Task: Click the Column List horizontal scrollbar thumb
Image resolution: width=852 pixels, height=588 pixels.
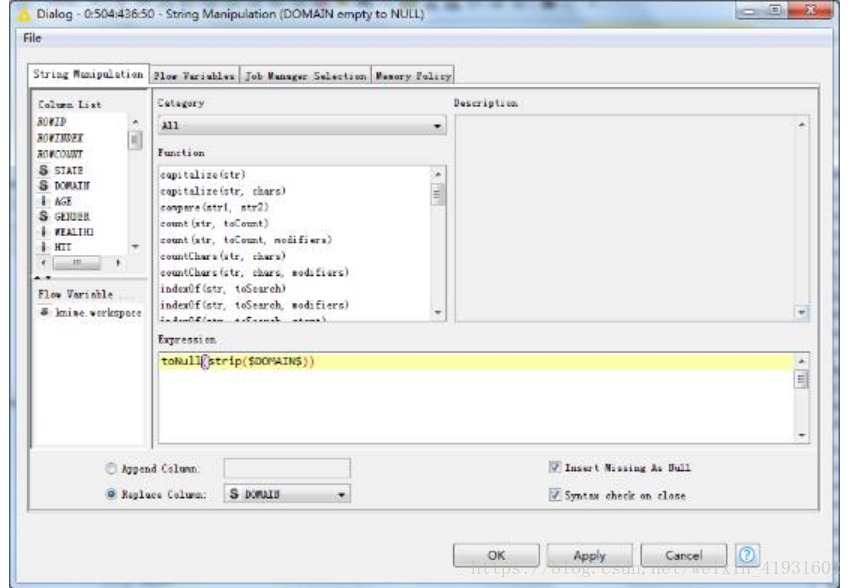Action: click(x=77, y=262)
